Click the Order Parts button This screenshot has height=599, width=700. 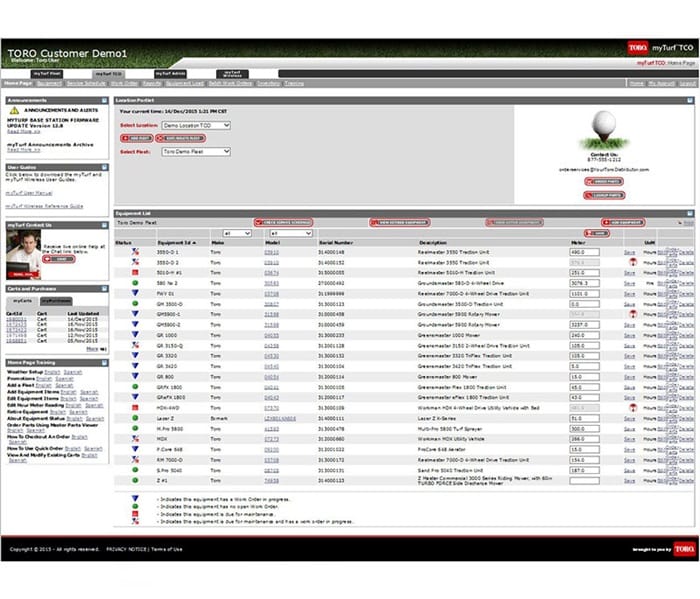click(x=604, y=182)
